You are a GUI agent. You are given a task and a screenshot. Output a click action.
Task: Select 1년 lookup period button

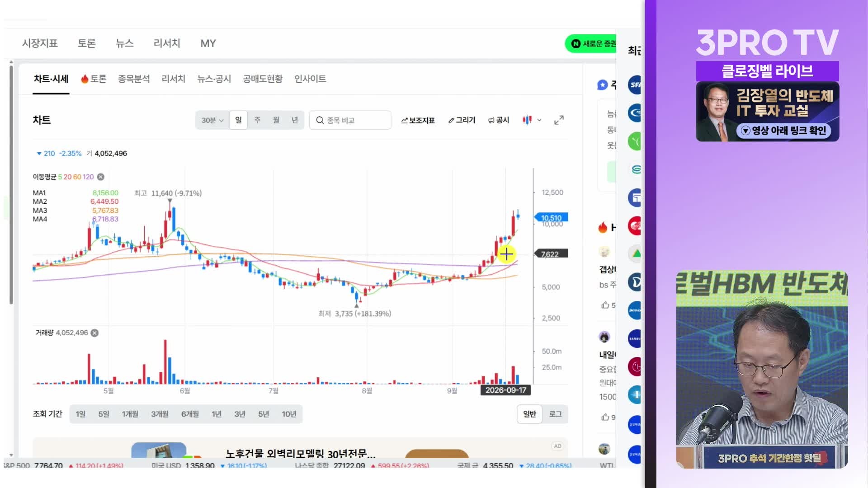pyautogui.click(x=217, y=414)
